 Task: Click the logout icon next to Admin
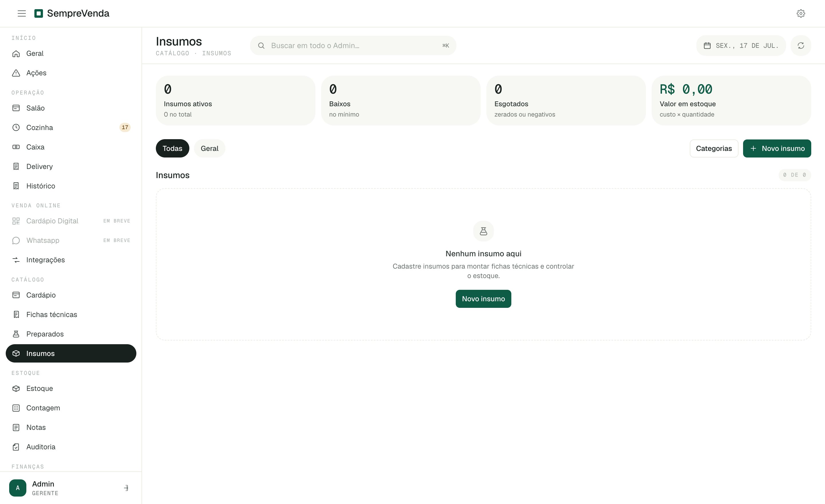coord(126,488)
